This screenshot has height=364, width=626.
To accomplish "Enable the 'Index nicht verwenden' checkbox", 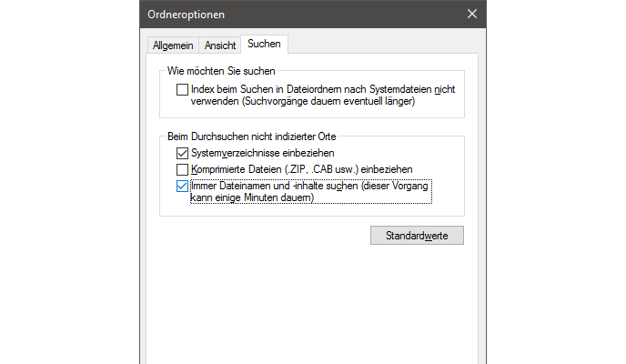I will [x=182, y=90].
